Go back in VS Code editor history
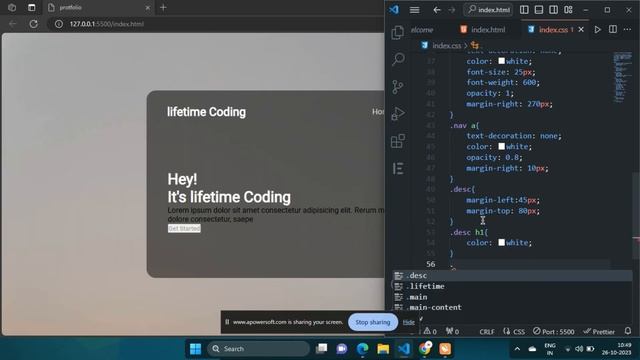 [437, 10]
